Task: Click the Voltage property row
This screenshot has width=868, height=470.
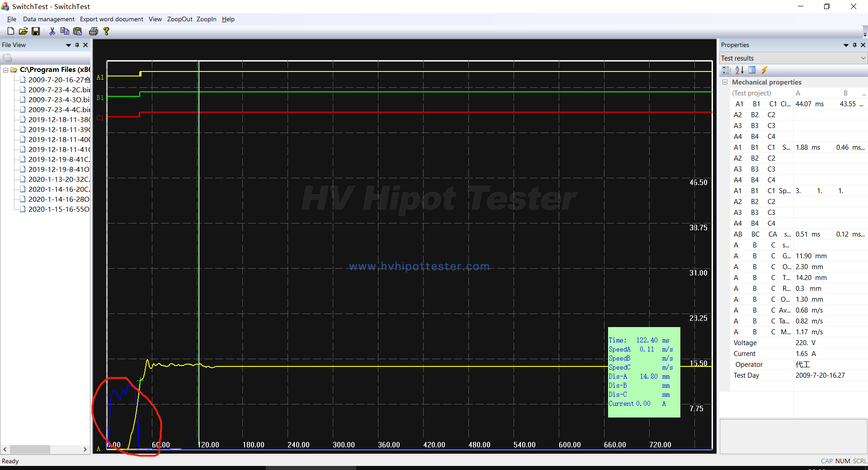Action: (798, 343)
